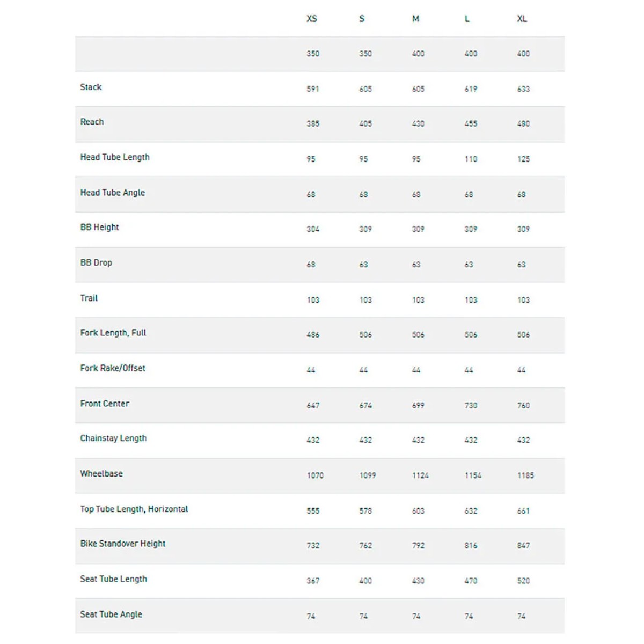Click the Front Center row label

[105, 404]
